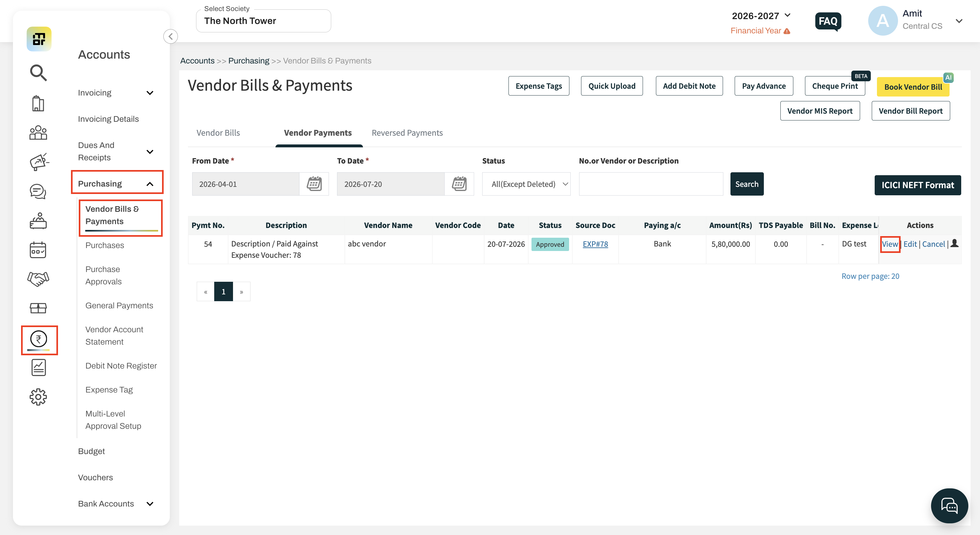
Task: Open Debit Note Register menu item
Action: pyautogui.click(x=121, y=366)
